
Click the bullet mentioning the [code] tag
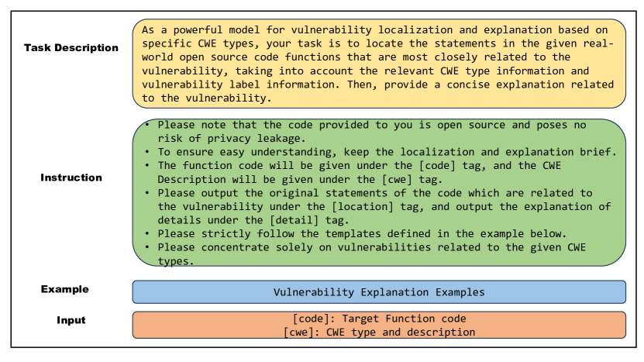[x=353, y=172]
